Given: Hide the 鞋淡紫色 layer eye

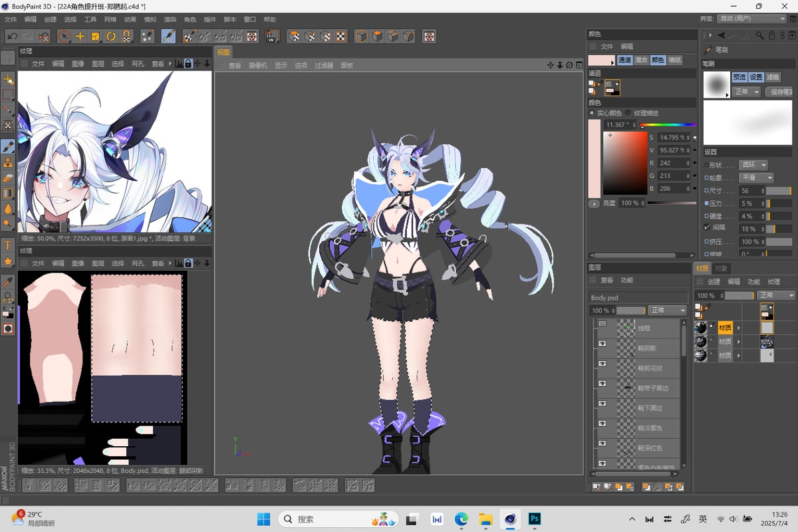Looking at the screenshot, I should tap(602, 424).
